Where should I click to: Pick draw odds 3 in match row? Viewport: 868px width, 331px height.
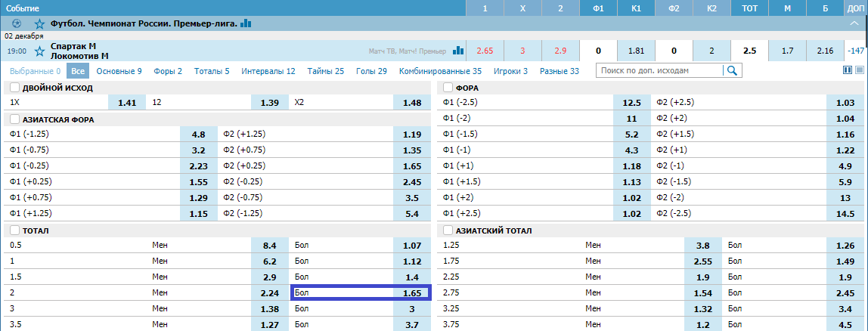pos(522,51)
